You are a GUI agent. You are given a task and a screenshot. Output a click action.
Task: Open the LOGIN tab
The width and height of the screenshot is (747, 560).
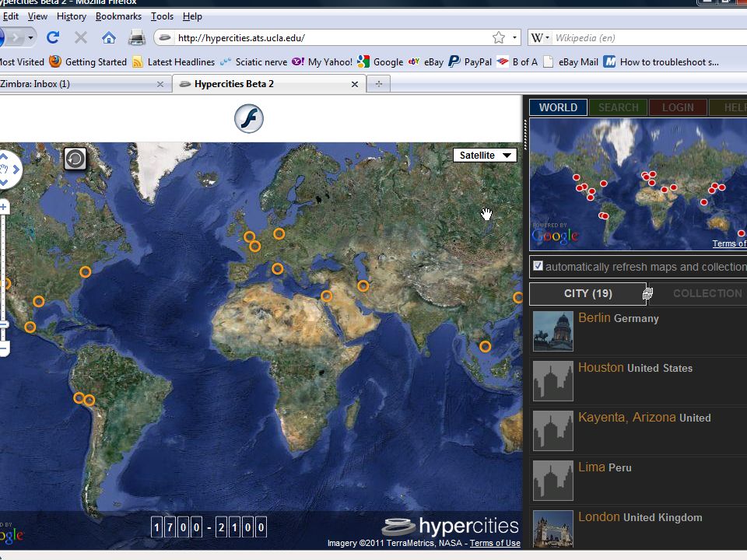(x=678, y=107)
